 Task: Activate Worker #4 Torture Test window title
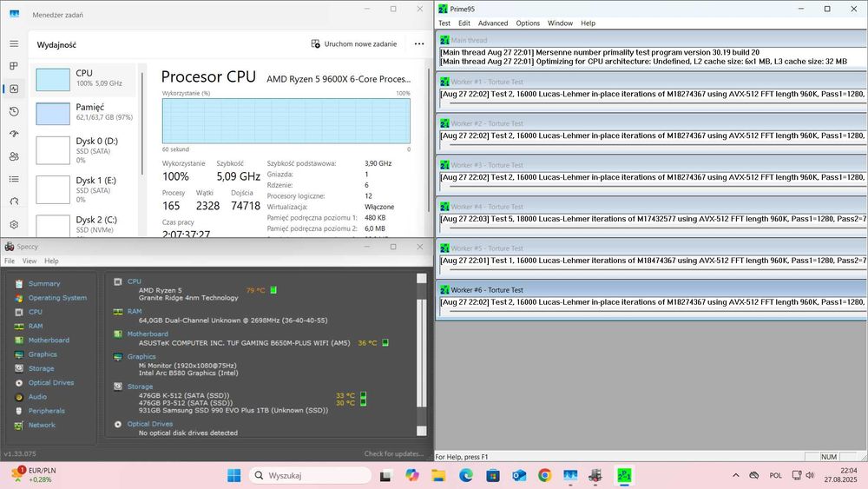(x=487, y=207)
